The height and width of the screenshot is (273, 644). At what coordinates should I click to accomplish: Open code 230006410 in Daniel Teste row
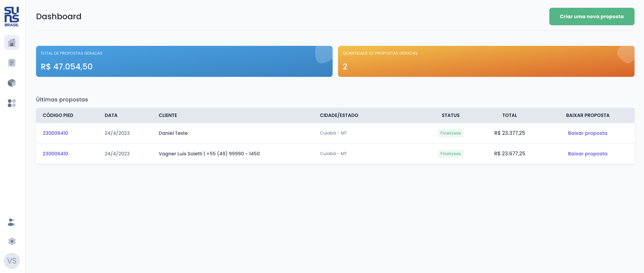coord(55,133)
